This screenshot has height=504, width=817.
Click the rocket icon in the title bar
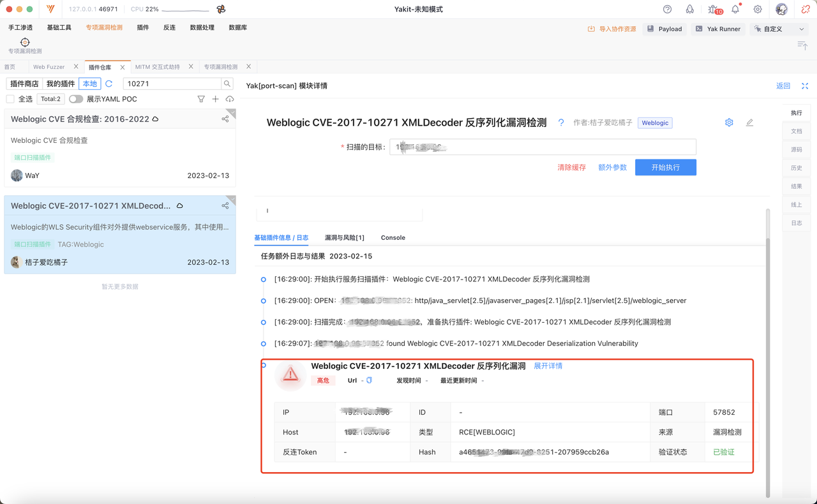690,10
